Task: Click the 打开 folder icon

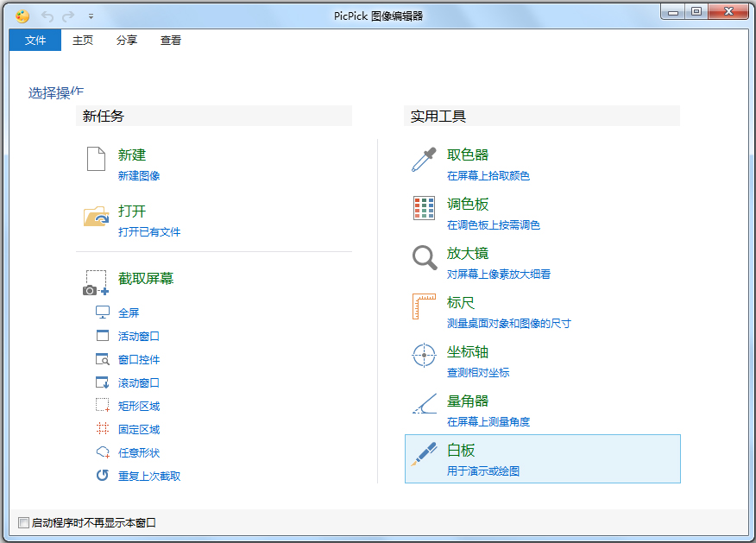Action: (x=96, y=217)
